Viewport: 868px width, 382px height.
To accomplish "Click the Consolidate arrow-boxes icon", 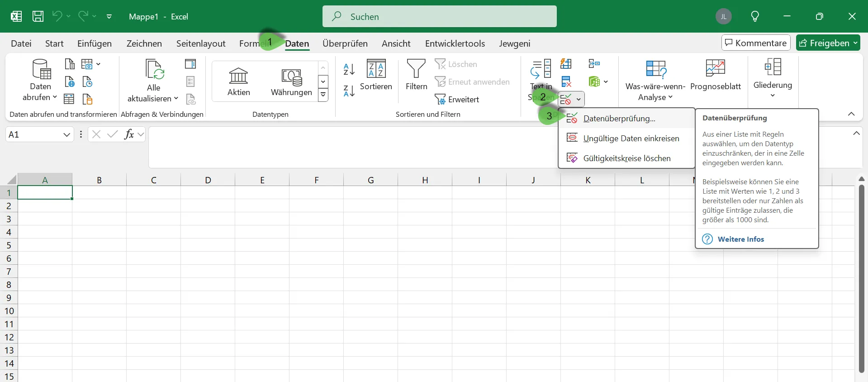I will [594, 64].
